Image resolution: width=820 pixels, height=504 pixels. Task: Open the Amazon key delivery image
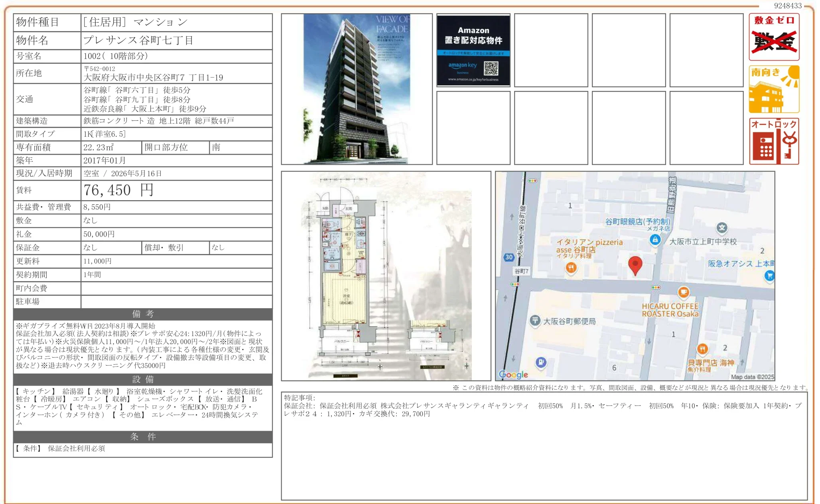tap(473, 50)
